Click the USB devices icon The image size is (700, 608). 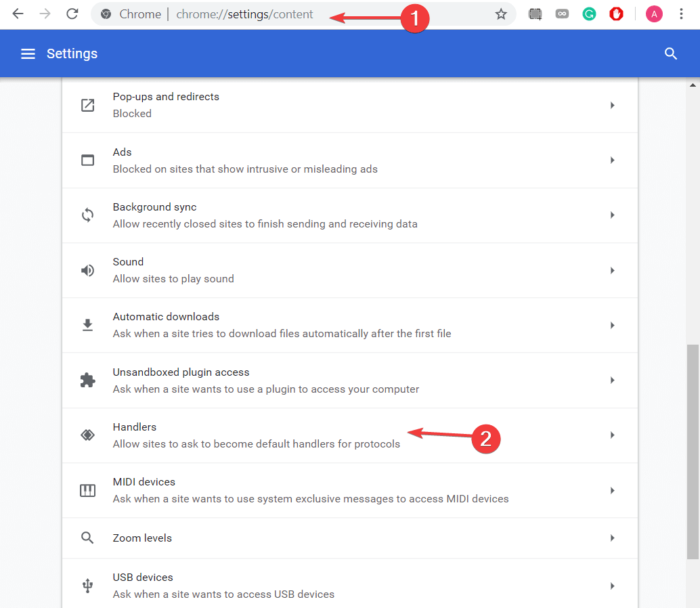pos(87,586)
